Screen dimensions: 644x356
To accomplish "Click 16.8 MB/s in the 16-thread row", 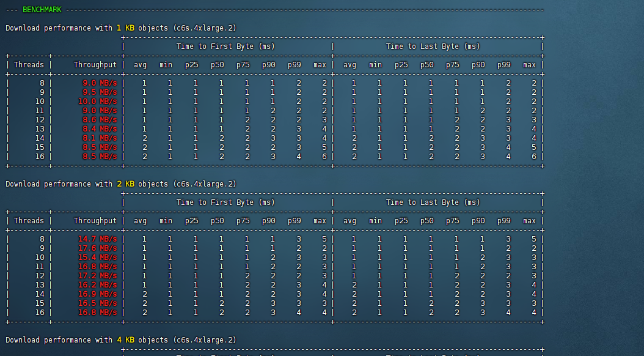I will click(x=98, y=313).
